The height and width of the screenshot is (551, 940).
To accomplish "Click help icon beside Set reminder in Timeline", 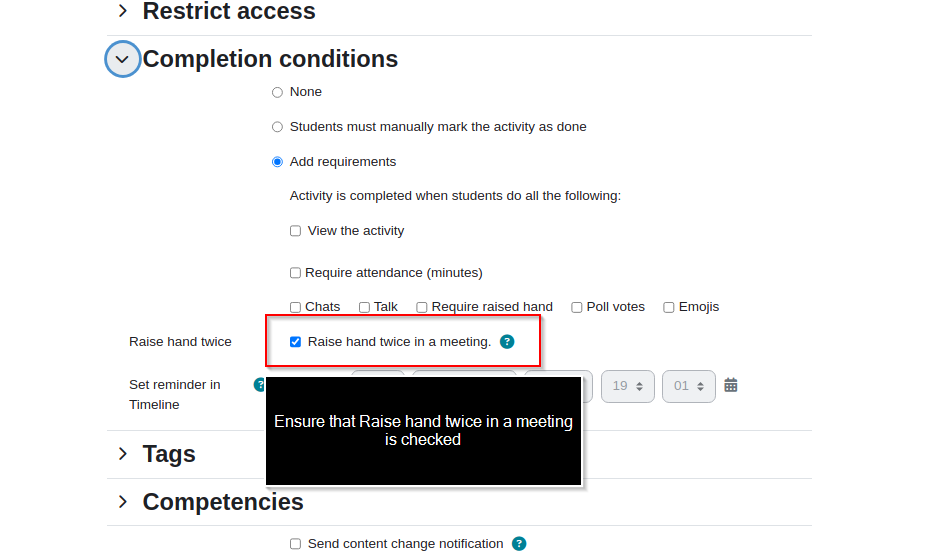I will pyautogui.click(x=260, y=385).
